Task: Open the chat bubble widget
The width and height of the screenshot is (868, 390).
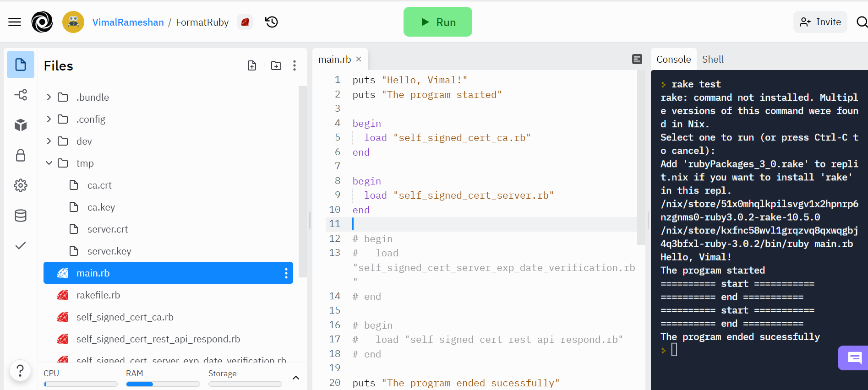Action: [x=854, y=358]
